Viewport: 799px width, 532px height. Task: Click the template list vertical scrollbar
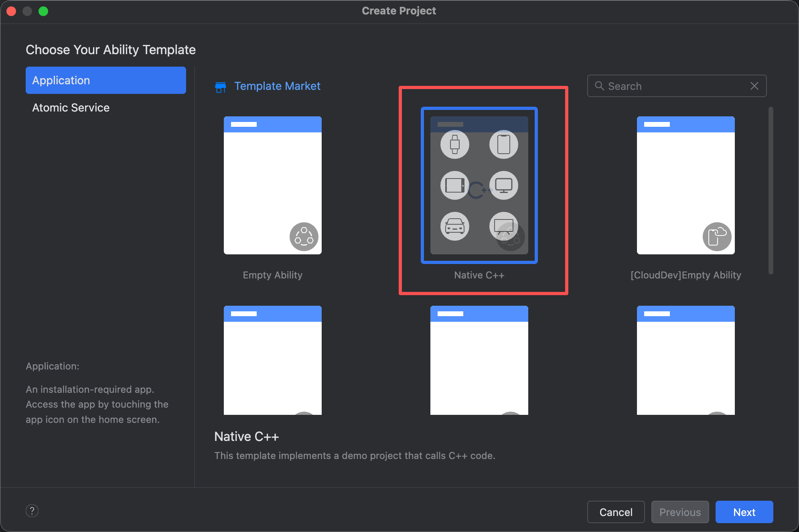click(x=771, y=191)
